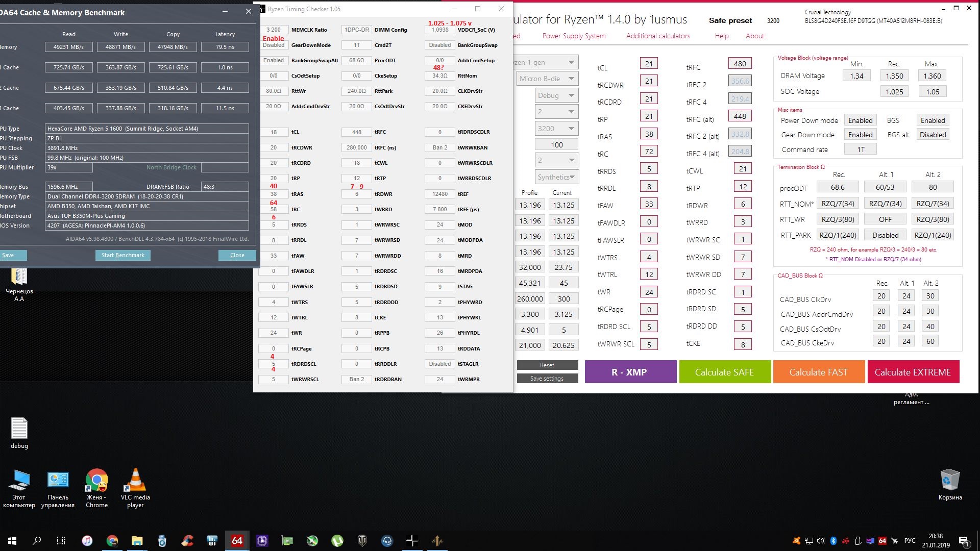The image size is (980, 551).
Task: Click the tCL value input field
Action: click(649, 64)
